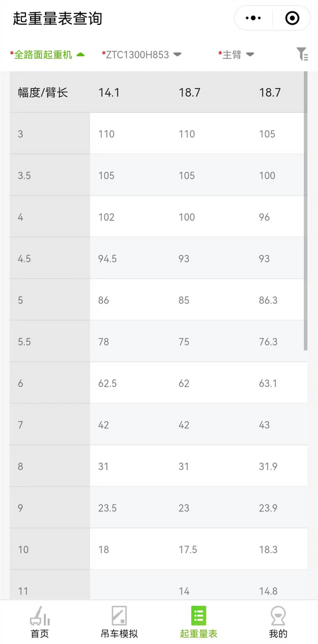Open the ZTC1300H853 model dropdown
This screenshot has height=644, width=318.
click(142, 54)
